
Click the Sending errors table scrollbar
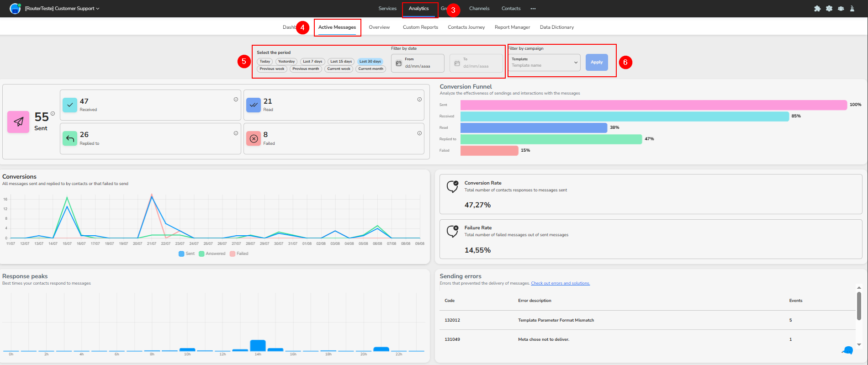click(859, 306)
